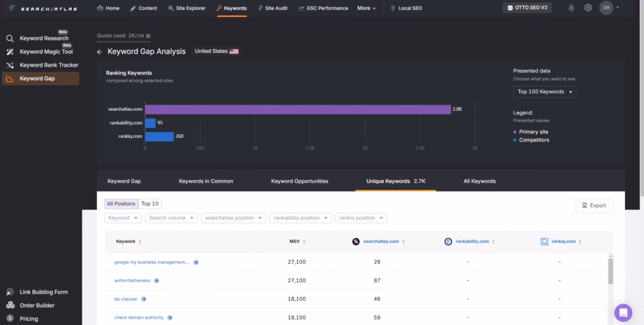The height and width of the screenshot is (325, 644).
Task: Open the Search volume filter dropdown
Action: (x=171, y=218)
